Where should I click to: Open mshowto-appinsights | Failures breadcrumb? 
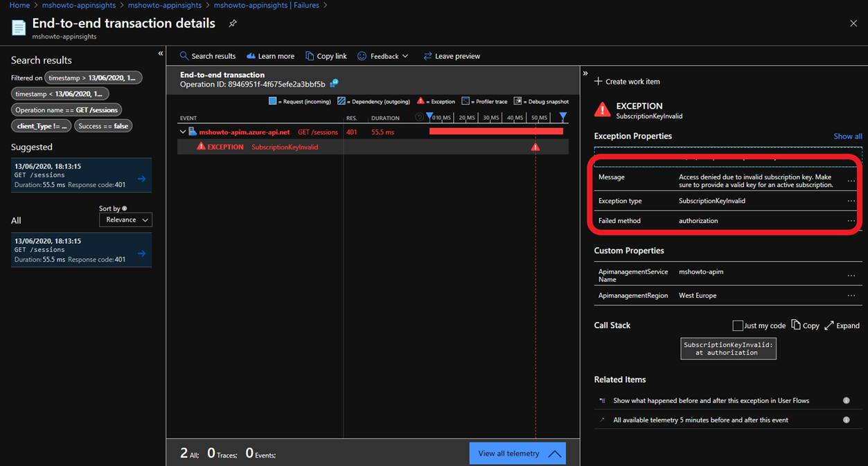coord(267,5)
